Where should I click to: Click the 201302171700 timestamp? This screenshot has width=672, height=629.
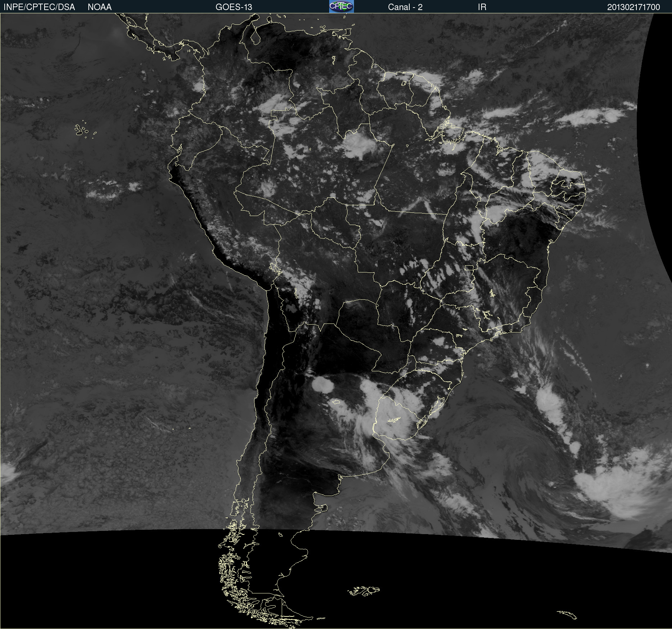point(634,7)
